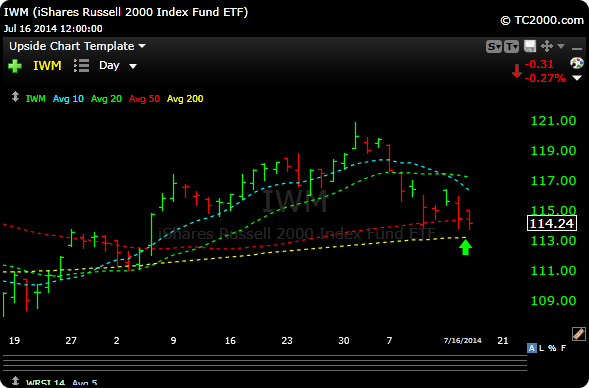Click the 119.00 price axis label
The width and height of the screenshot is (589, 388).
[x=553, y=151]
